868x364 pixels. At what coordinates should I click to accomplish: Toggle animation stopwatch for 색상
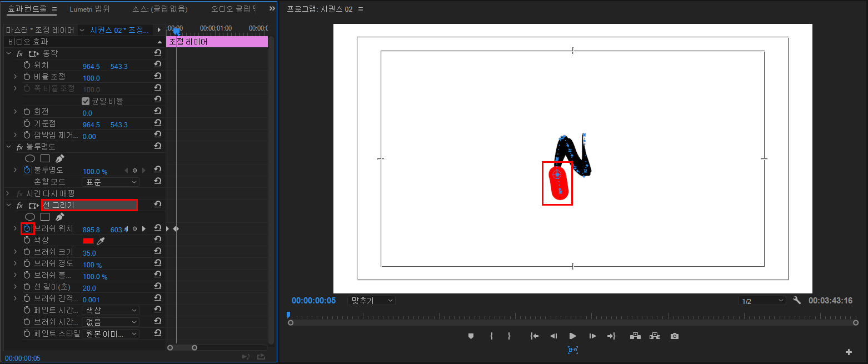point(27,240)
